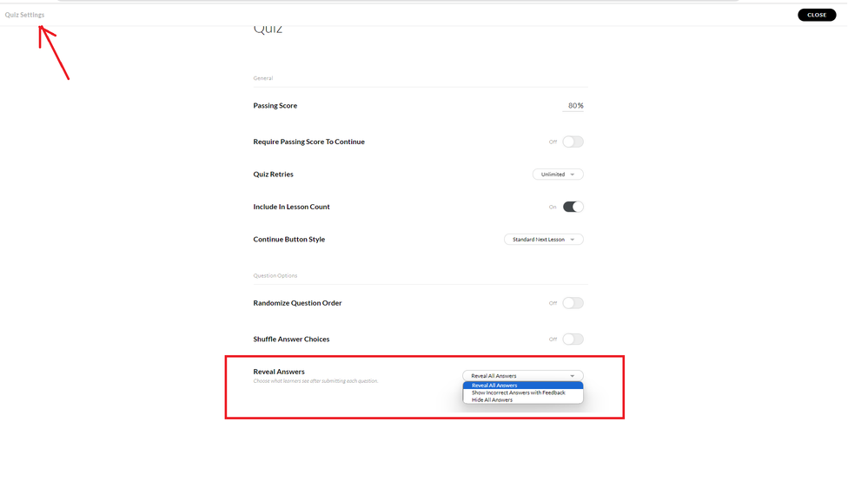Screen dimensions: 868x488
Task: Click the Quiz Retries label
Action: pos(273,175)
